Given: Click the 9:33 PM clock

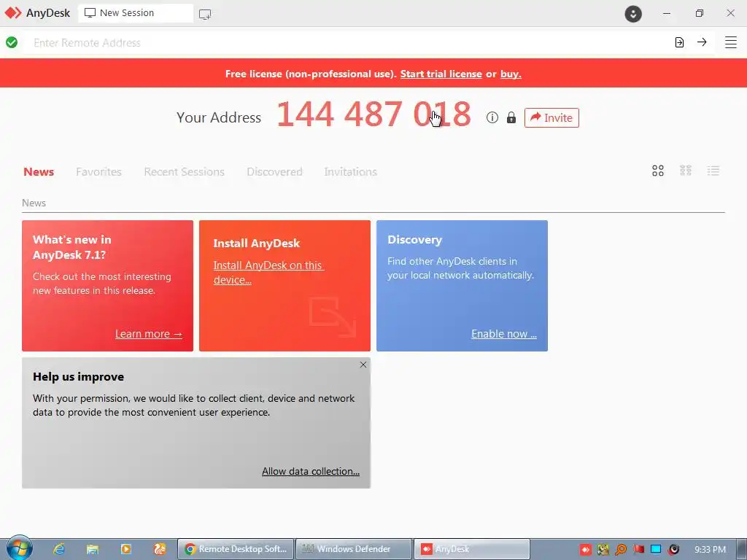Looking at the screenshot, I should 710,550.
